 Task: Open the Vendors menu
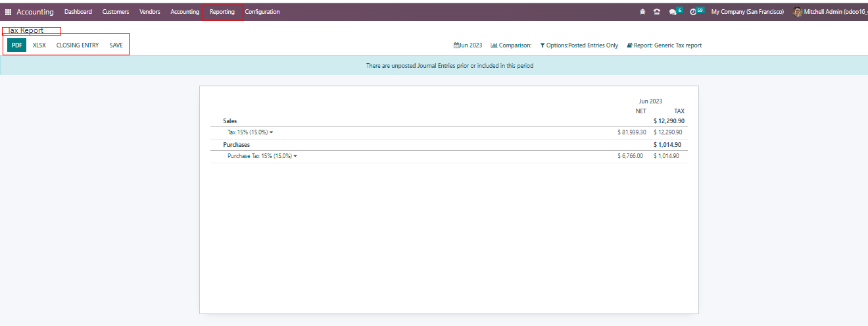point(150,12)
